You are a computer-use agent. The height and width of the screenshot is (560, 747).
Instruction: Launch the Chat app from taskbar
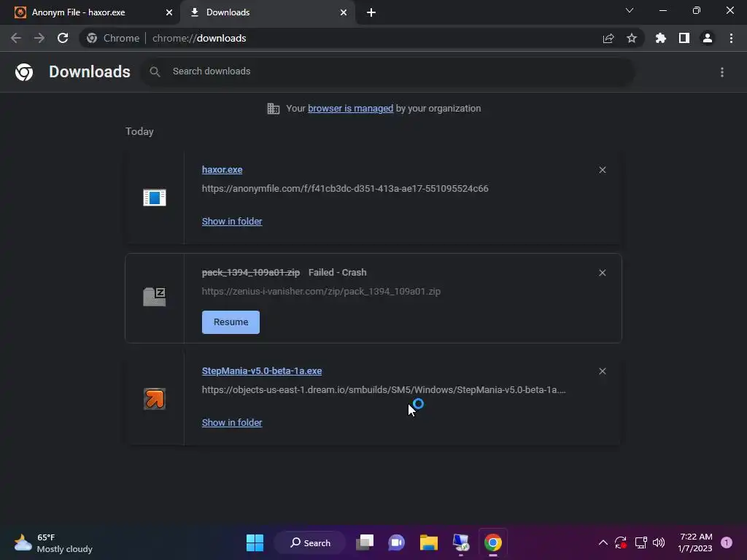396,542
